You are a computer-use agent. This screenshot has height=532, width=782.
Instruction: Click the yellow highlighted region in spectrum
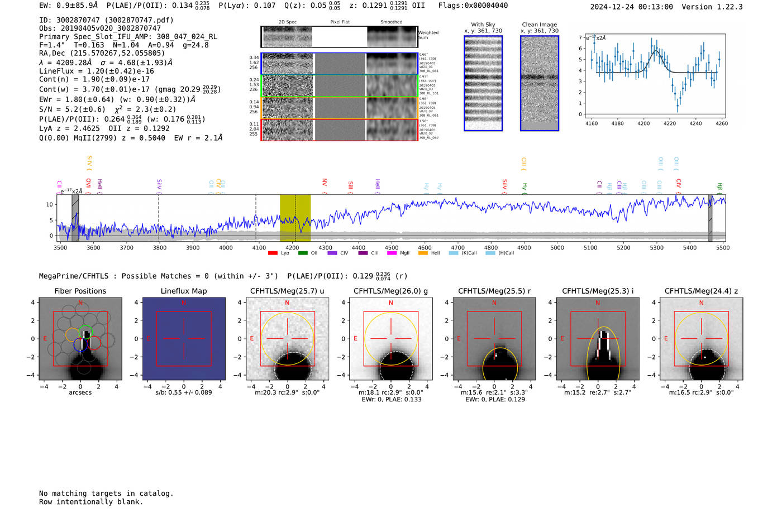(295, 218)
